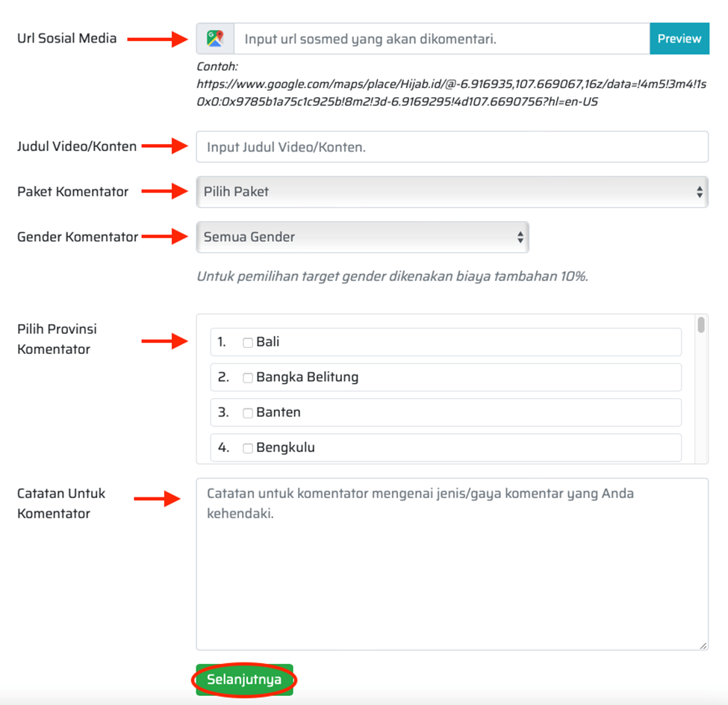Image resolution: width=728 pixels, height=705 pixels.
Task: Check the Banten province checkbox
Action: (248, 413)
